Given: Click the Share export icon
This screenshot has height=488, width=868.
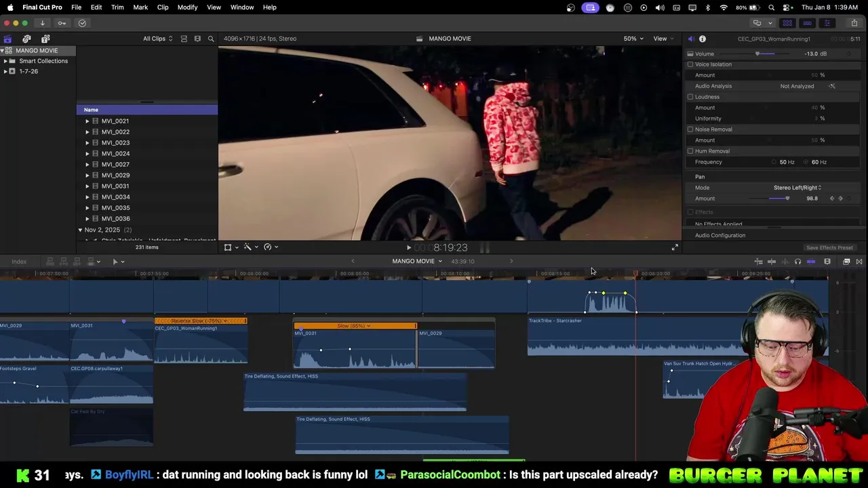Looking at the screenshot, I should click(x=854, y=23).
